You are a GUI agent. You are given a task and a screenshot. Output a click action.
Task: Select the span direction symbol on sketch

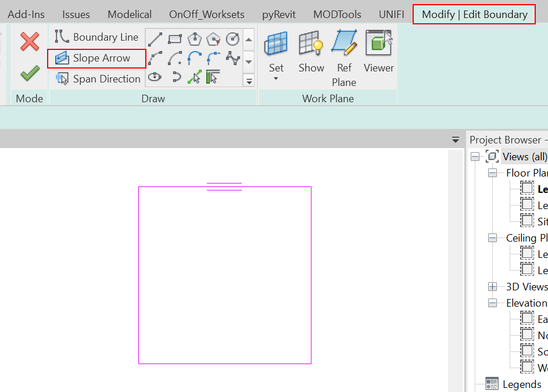click(x=224, y=186)
